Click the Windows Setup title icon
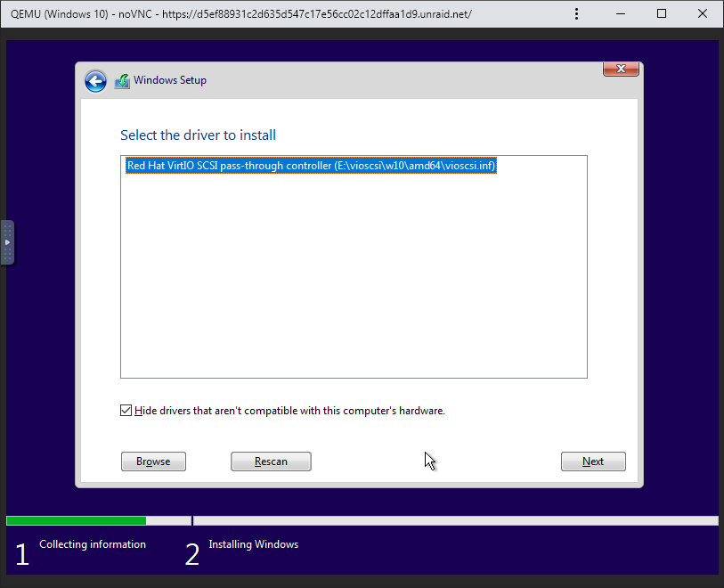The image size is (724, 588). (122, 81)
